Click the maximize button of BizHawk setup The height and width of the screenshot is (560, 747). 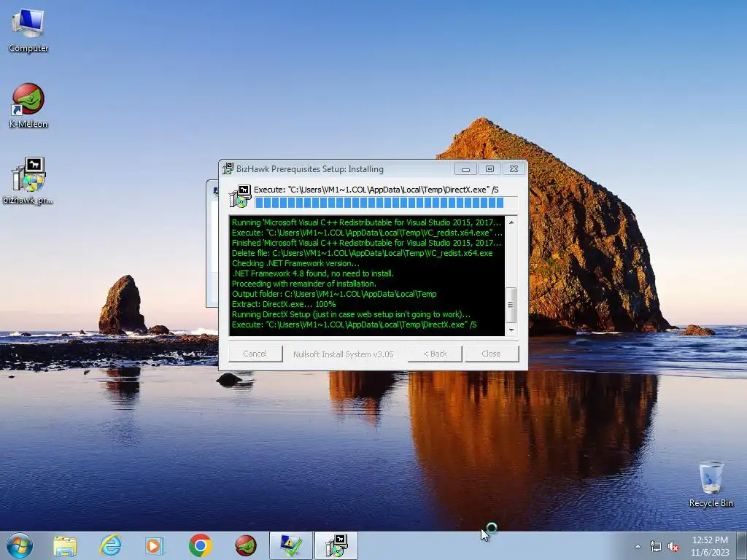[489, 168]
